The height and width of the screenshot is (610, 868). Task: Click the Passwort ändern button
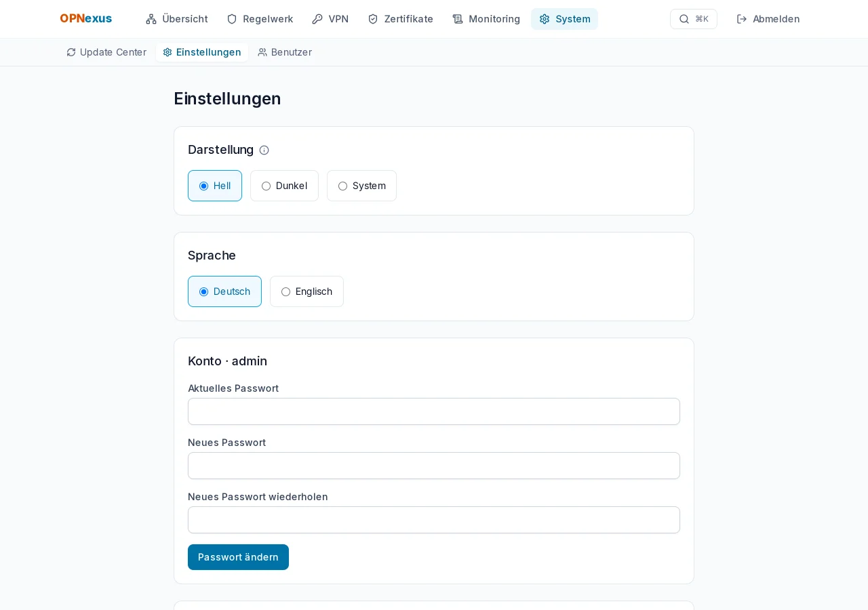point(238,557)
